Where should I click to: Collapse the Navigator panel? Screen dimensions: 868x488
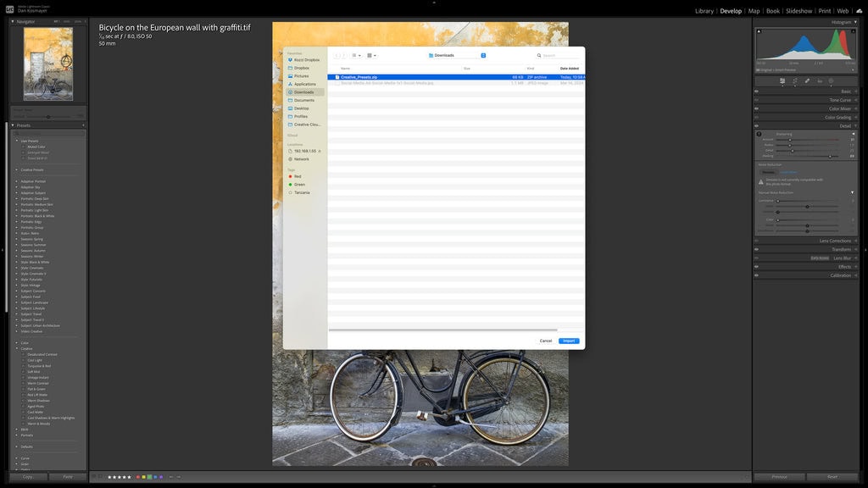pyautogui.click(x=13, y=21)
